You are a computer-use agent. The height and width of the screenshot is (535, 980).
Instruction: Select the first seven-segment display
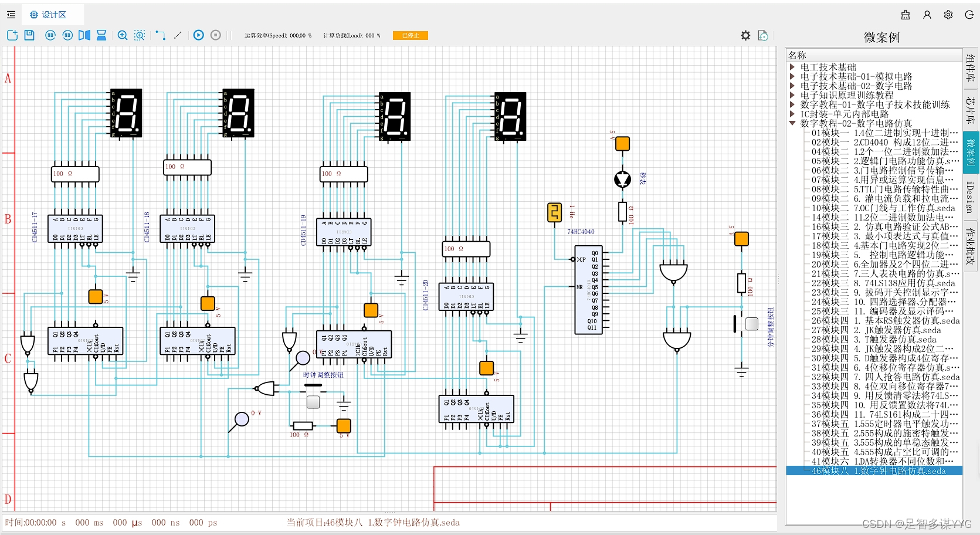click(x=126, y=113)
